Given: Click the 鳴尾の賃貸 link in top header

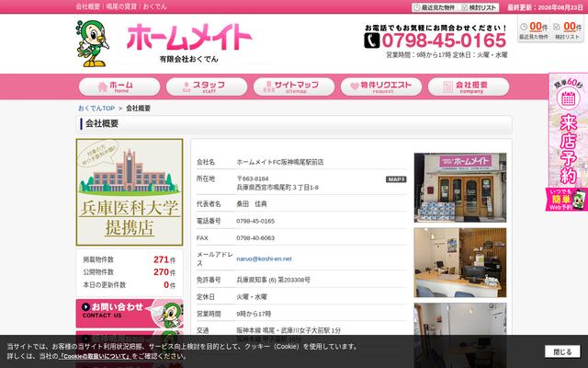Looking at the screenshot, I should 121,6.
